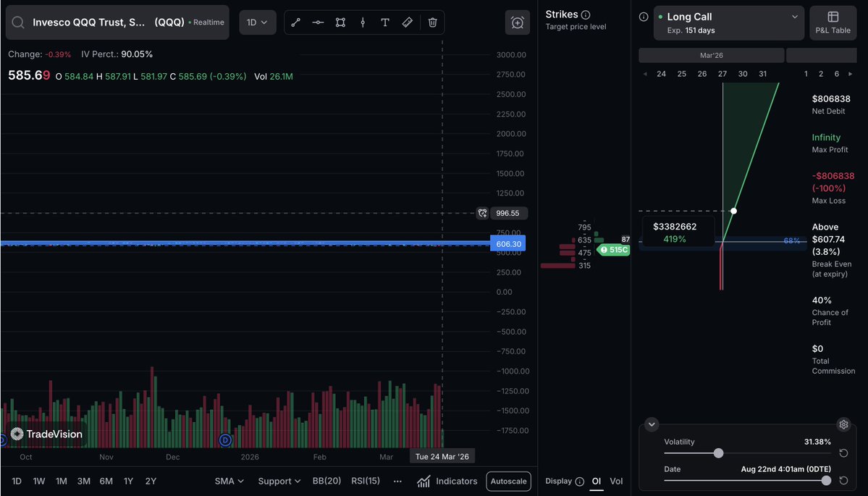This screenshot has height=496, width=868.
Task: Select the text annotation tool
Action: coord(384,22)
